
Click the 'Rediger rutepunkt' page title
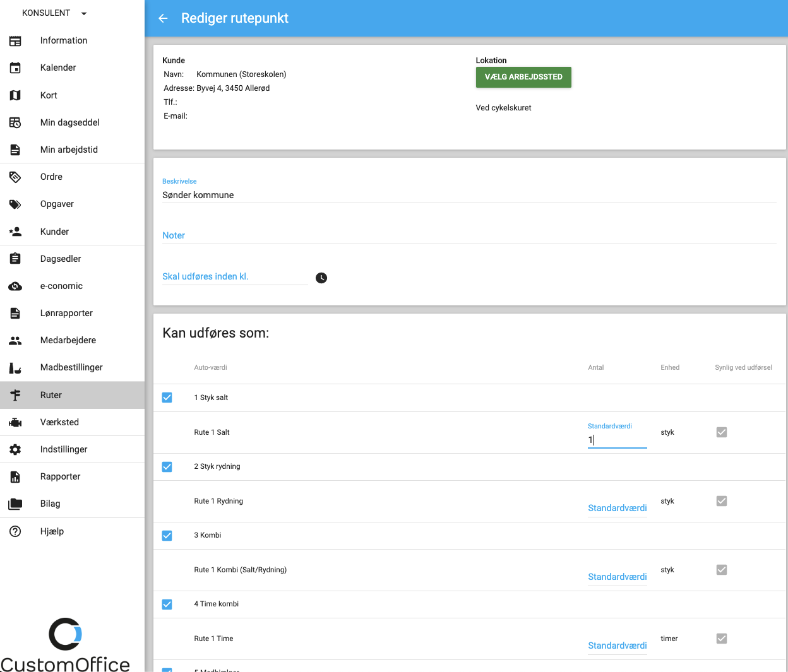[x=235, y=18]
